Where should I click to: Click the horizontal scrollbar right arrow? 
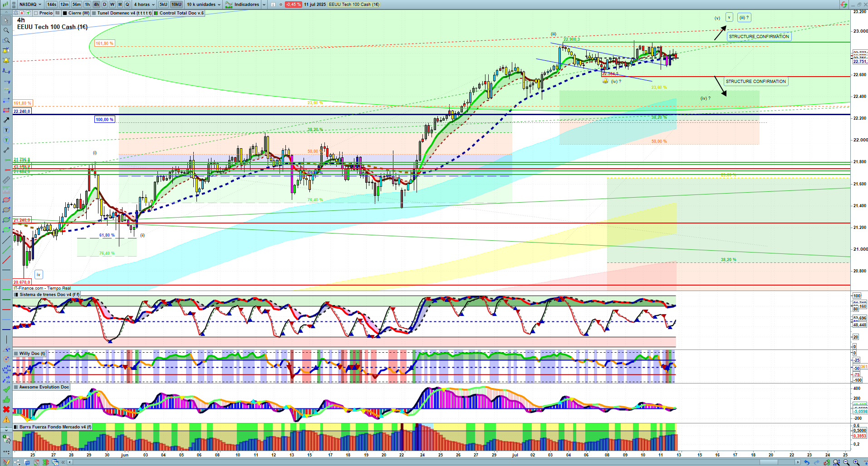click(798, 462)
